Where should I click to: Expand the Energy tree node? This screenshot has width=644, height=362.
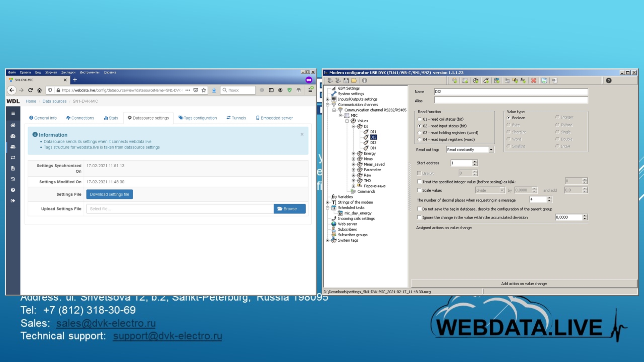tap(353, 154)
